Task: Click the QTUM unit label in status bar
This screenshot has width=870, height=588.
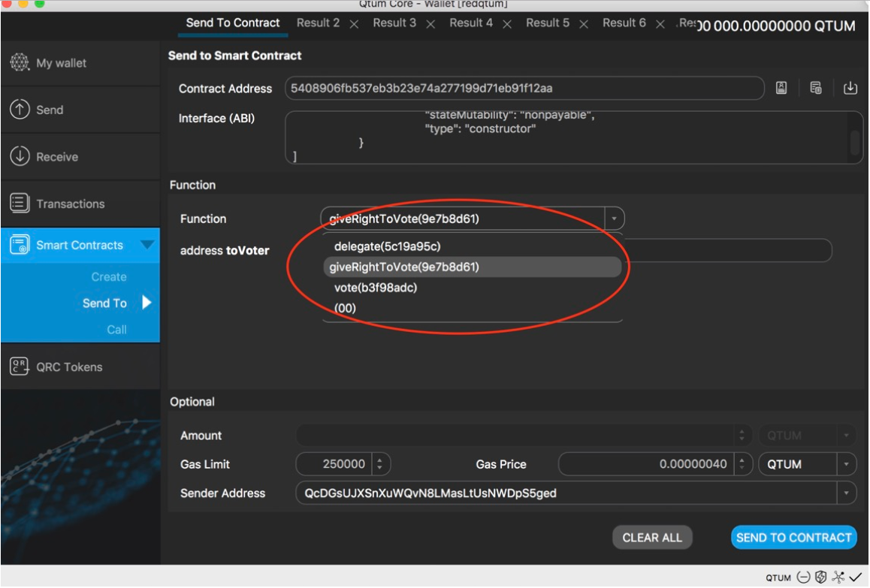Action: click(x=778, y=578)
